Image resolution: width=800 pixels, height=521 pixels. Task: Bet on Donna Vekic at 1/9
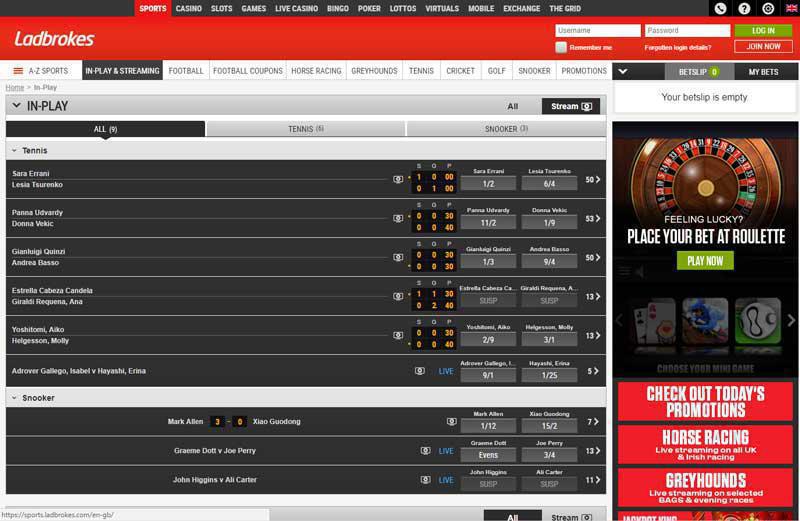(x=549, y=223)
